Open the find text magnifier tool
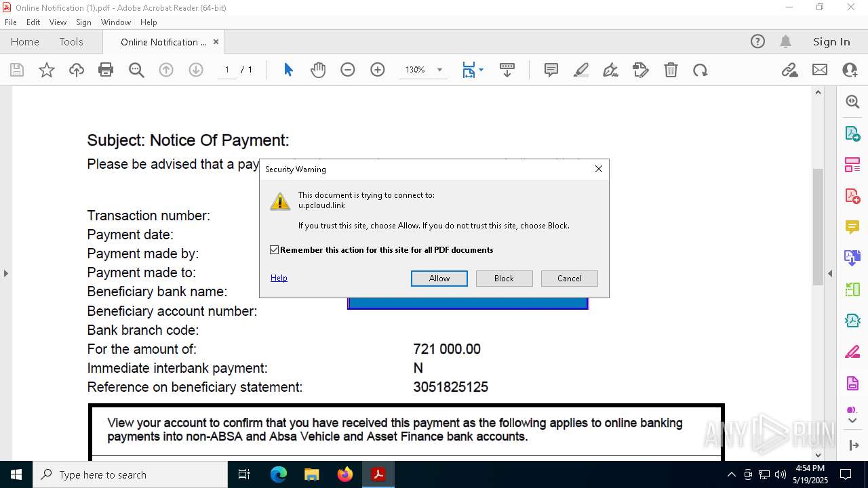Viewport: 868px width, 488px height. pos(136,70)
